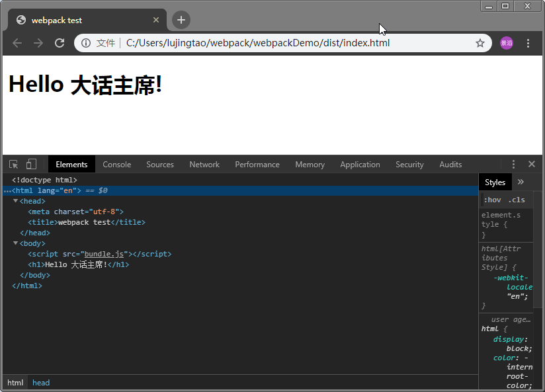The height and width of the screenshot is (392, 545).
Task: Open Chrome's three-dot main menu
Action: tap(528, 43)
